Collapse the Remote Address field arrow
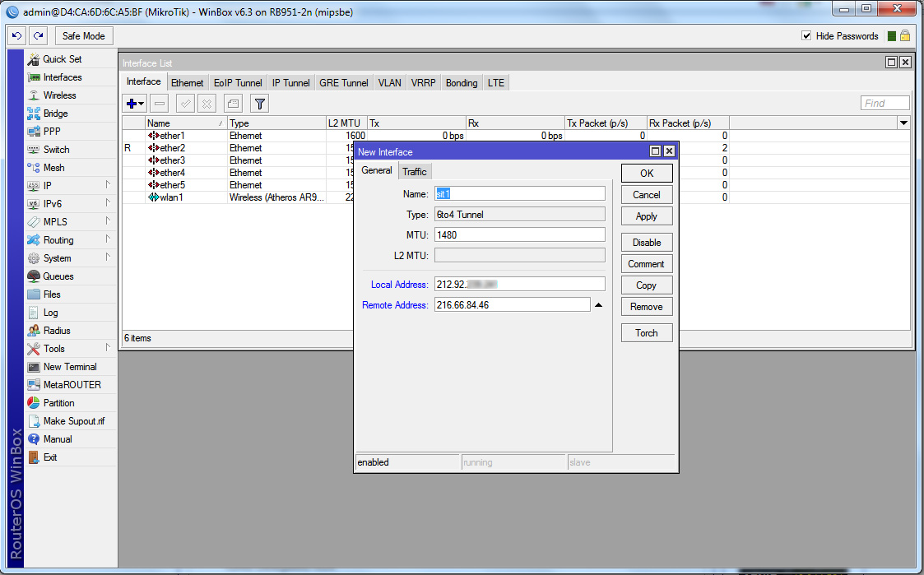Image resolution: width=924 pixels, height=575 pixels. coord(598,305)
